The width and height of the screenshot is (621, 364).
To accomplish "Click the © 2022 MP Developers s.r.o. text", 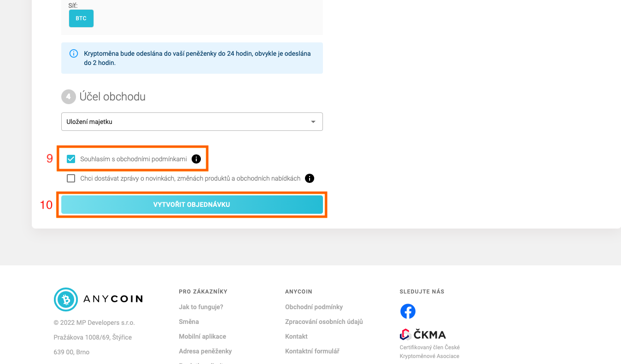I will [94, 323].
